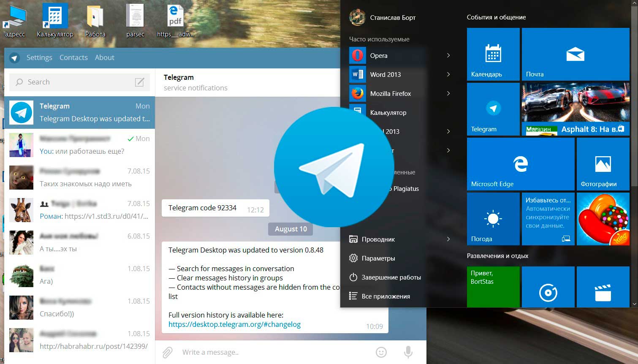Open the chat saying Ага)

coord(79,275)
